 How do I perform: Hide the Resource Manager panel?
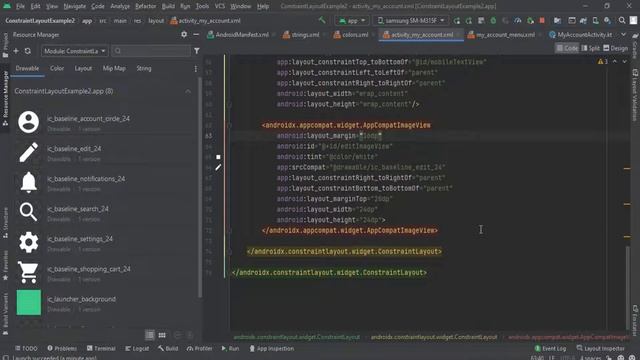coord(196,35)
